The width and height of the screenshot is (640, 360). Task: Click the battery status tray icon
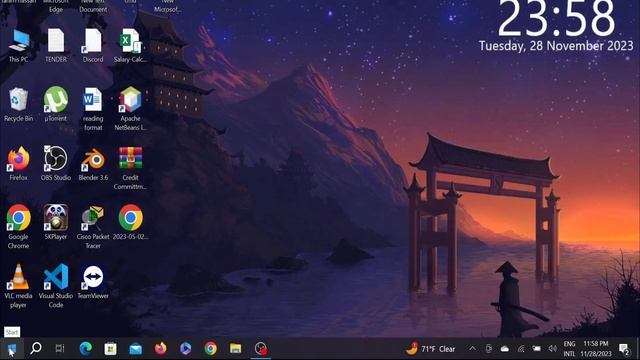pyautogui.click(x=536, y=349)
